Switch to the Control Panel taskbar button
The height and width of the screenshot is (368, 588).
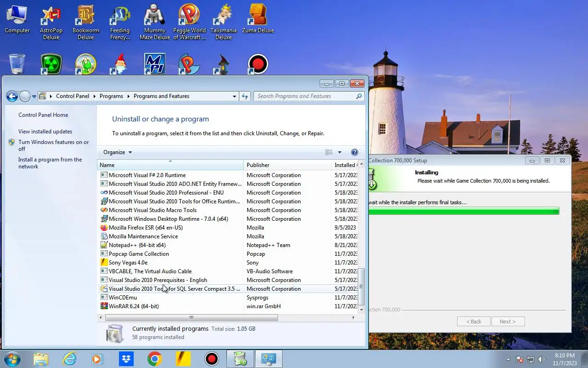(x=269, y=359)
